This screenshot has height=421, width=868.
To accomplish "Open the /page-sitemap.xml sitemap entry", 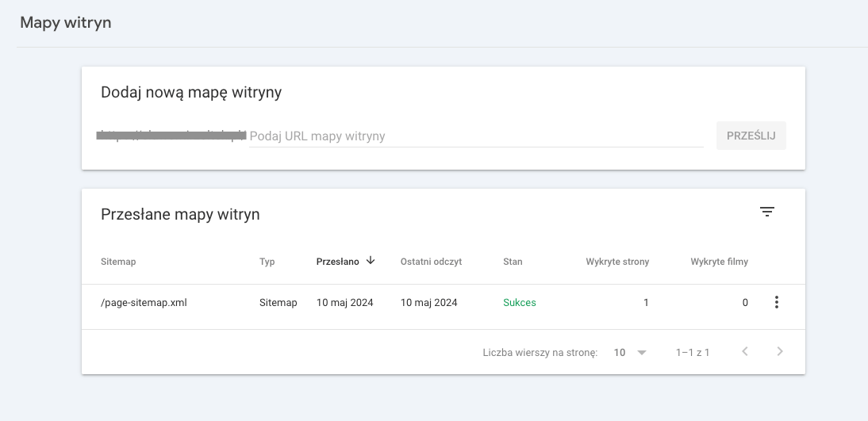I will (x=144, y=302).
